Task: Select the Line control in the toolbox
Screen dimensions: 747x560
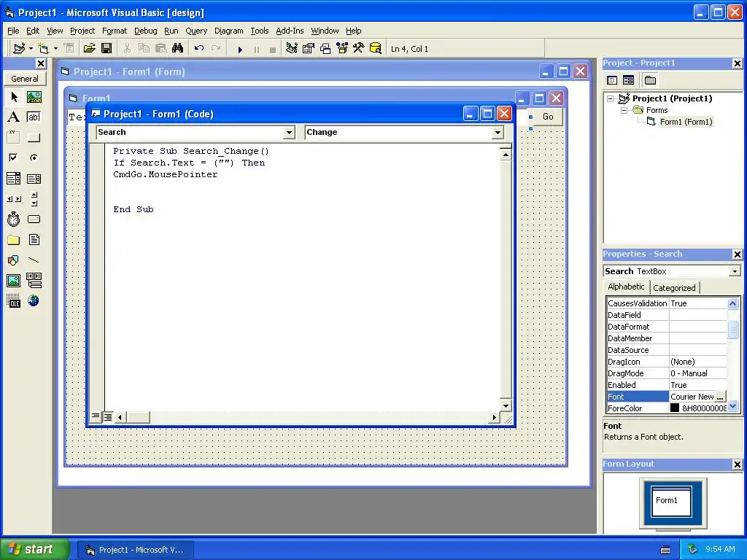Action: coord(34,260)
